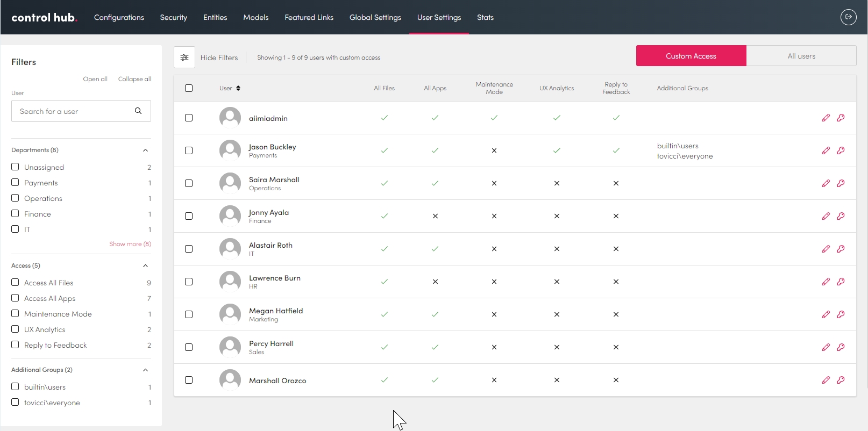Collapse the Access filter section
The image size is (868, 431).
coord(145,265)
